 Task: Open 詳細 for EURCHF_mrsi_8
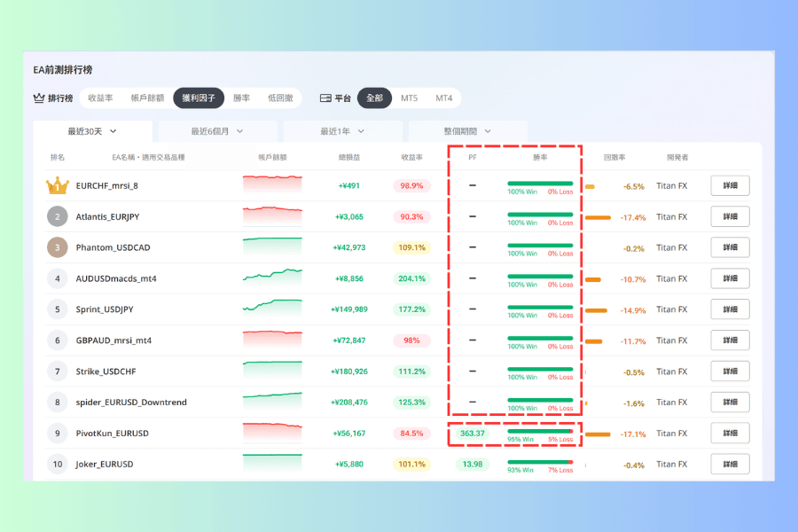pyautogui.click(x=731, y=186)
